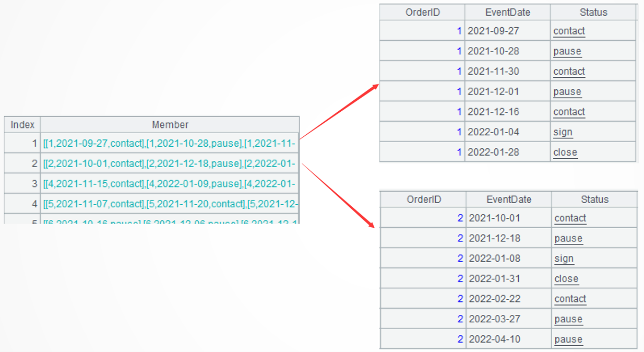
Task: Select date cell 2021-09-27
Action: (508, 31)
